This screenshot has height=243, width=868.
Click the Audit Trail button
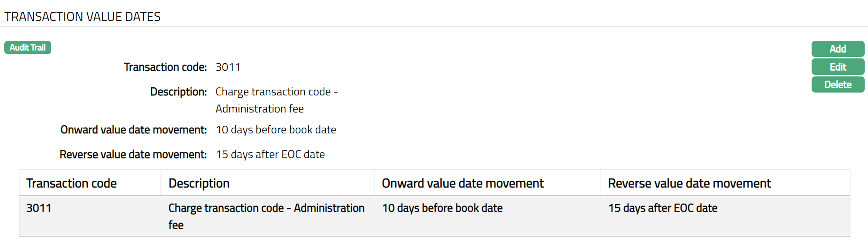tap(27, 47)
